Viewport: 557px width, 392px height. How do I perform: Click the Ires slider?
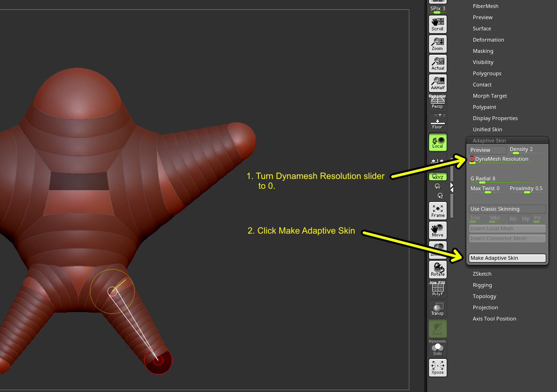478,219
